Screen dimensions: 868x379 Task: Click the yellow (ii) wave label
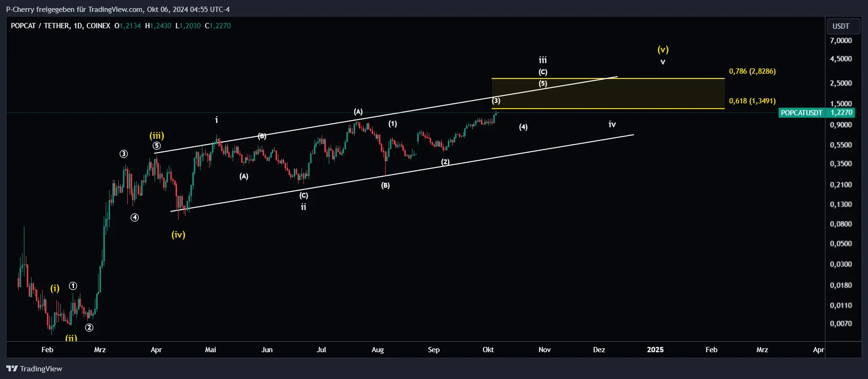click(71, 338)
